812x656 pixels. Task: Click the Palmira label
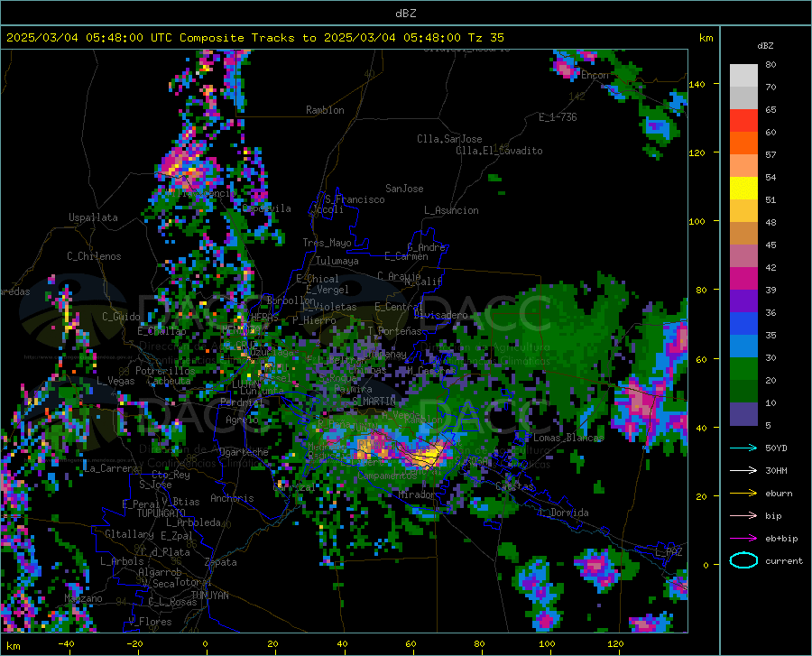353,389
